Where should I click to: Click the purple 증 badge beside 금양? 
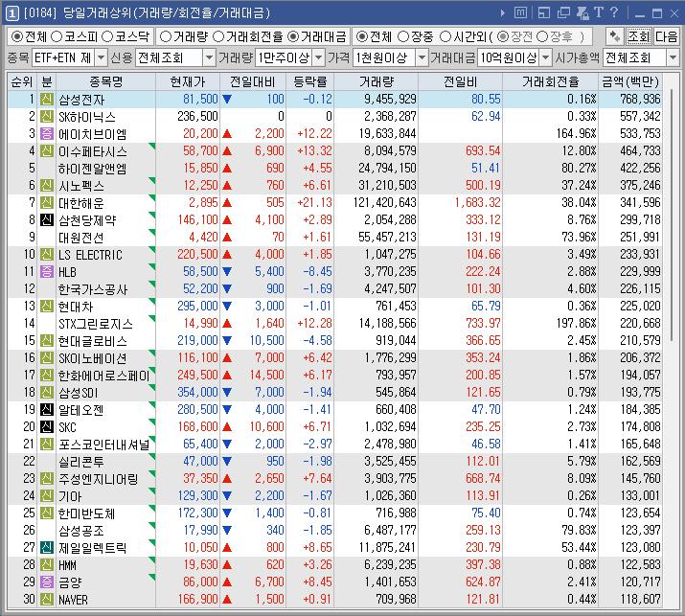point(47,582)
